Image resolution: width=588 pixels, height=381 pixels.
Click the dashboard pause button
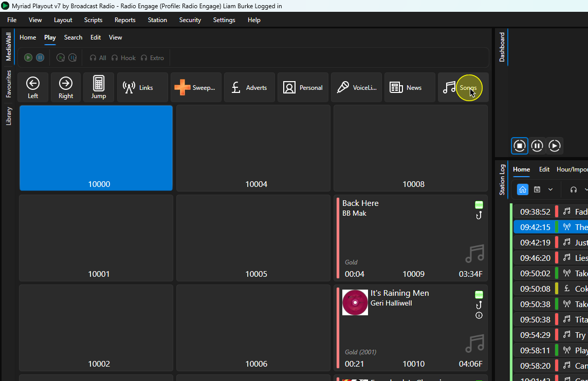pos(537,146)
